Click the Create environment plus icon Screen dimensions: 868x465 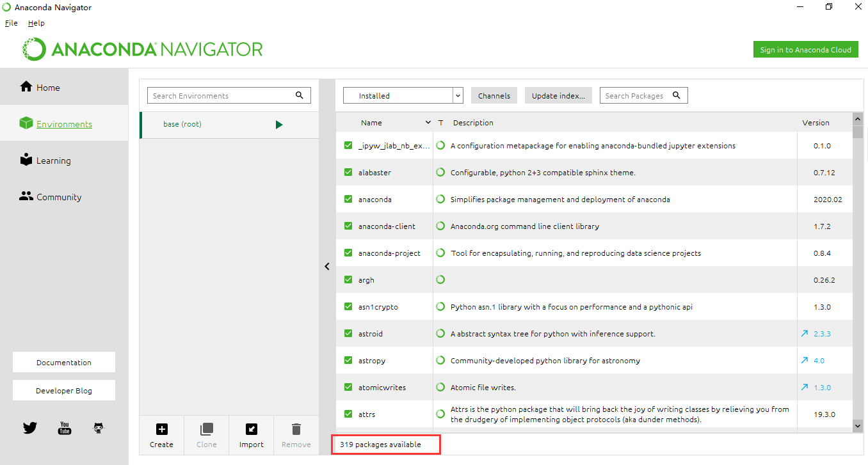pyautogui.click(x=162, y=429)
